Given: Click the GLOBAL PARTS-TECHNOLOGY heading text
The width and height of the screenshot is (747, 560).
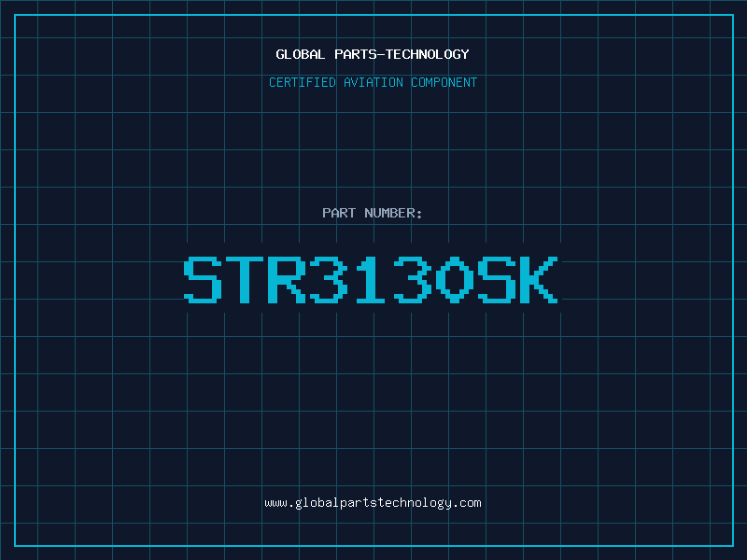Looking at the screenshot, I should [373, 54].
